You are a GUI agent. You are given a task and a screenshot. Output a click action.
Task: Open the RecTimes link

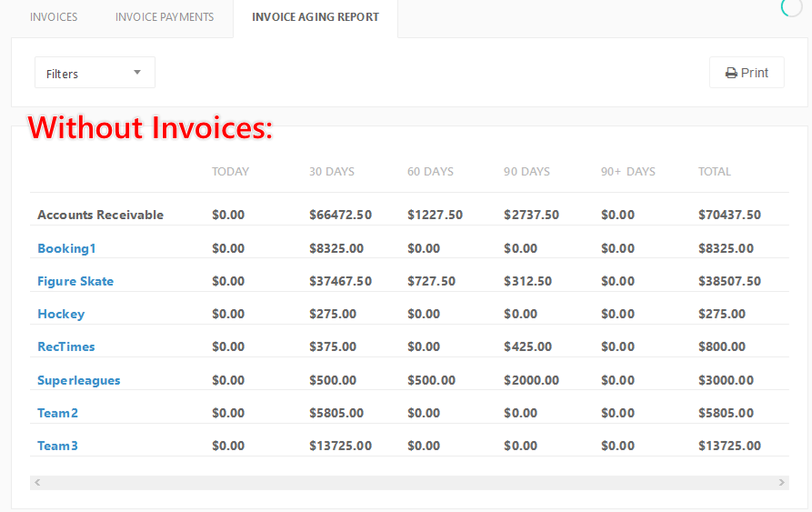point(66,346)
